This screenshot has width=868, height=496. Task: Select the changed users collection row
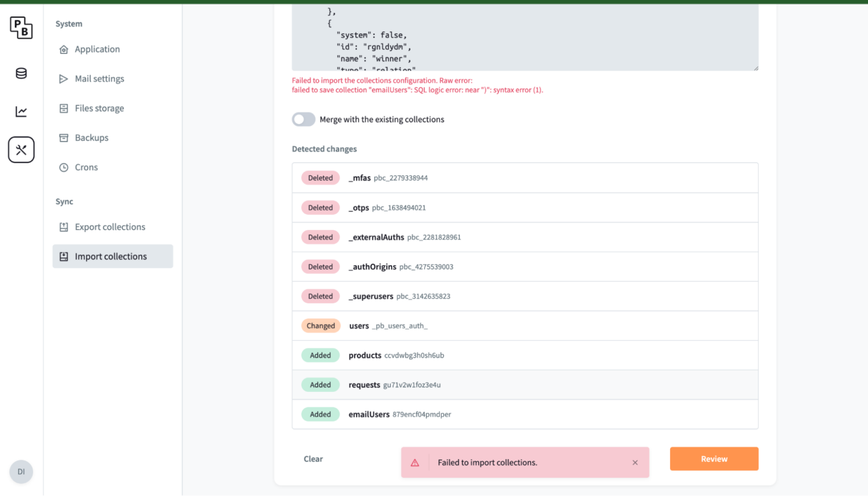click(x=525, y=326)
